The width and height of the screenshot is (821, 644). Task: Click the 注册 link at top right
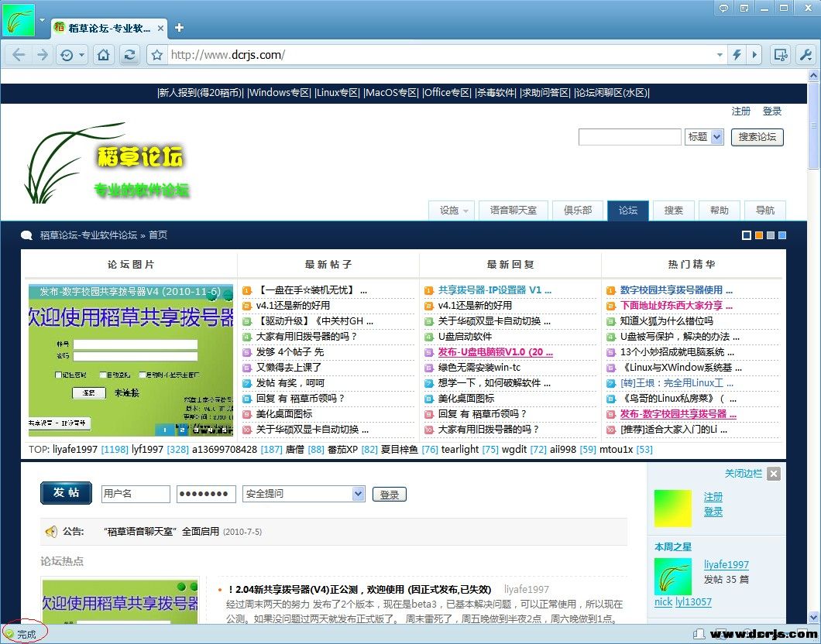(740, 111)
